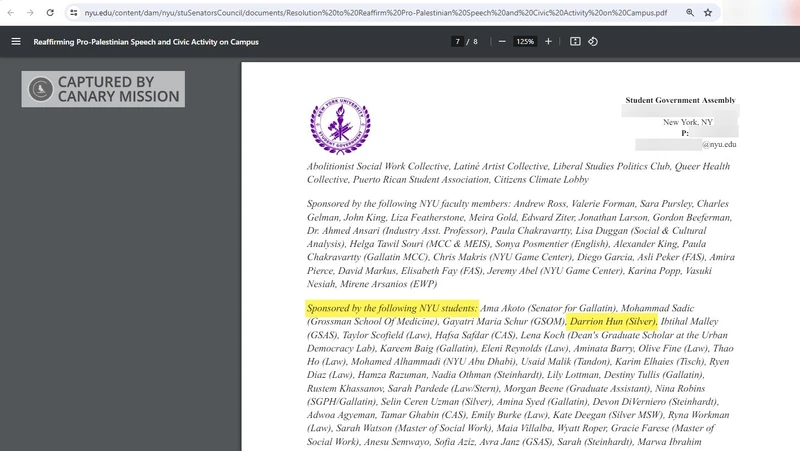Go back in browser history
The image size is (800, 451).
click(x=10, y=13)
